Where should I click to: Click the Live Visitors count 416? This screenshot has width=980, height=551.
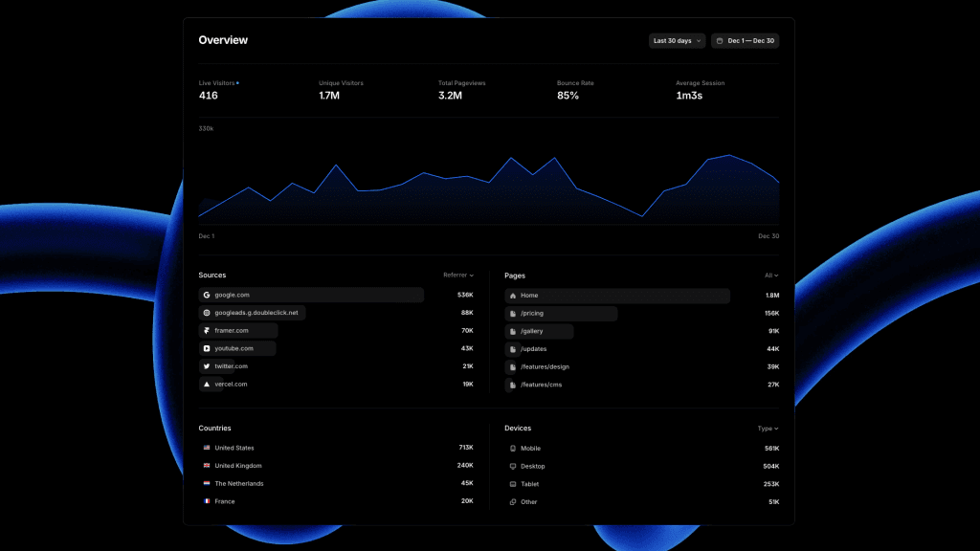pos(208,96)
